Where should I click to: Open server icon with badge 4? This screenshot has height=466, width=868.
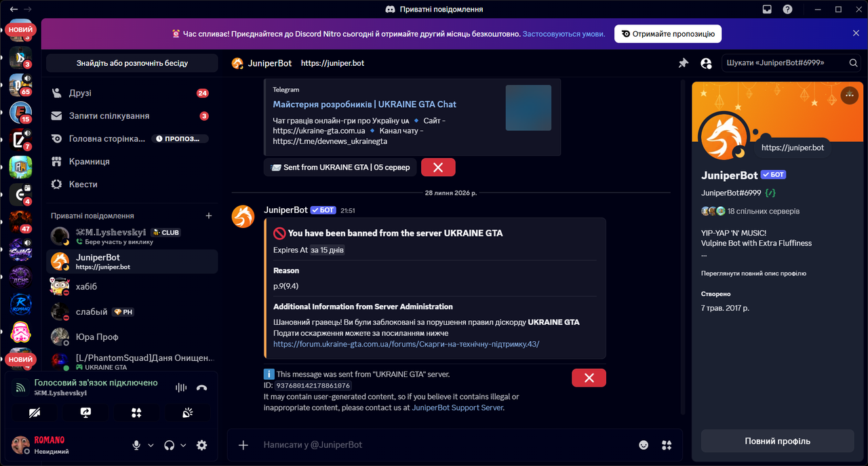(x=20, y=195)
